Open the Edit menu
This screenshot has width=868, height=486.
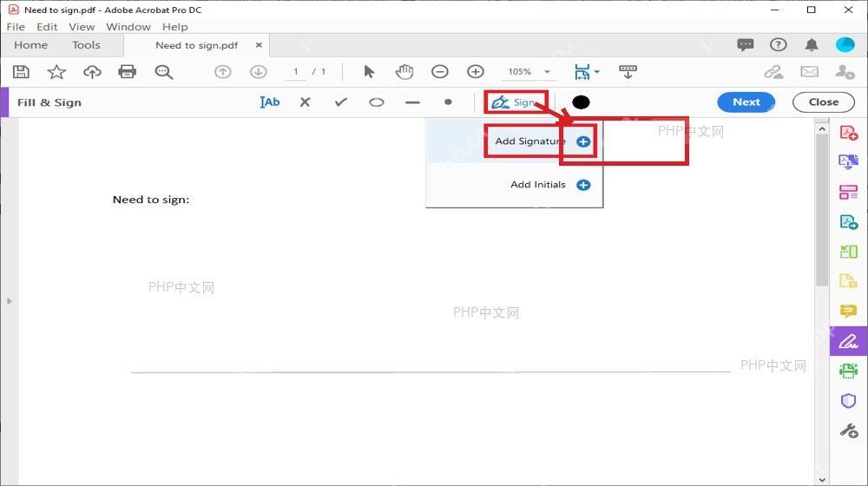click(x=47, y=27)
